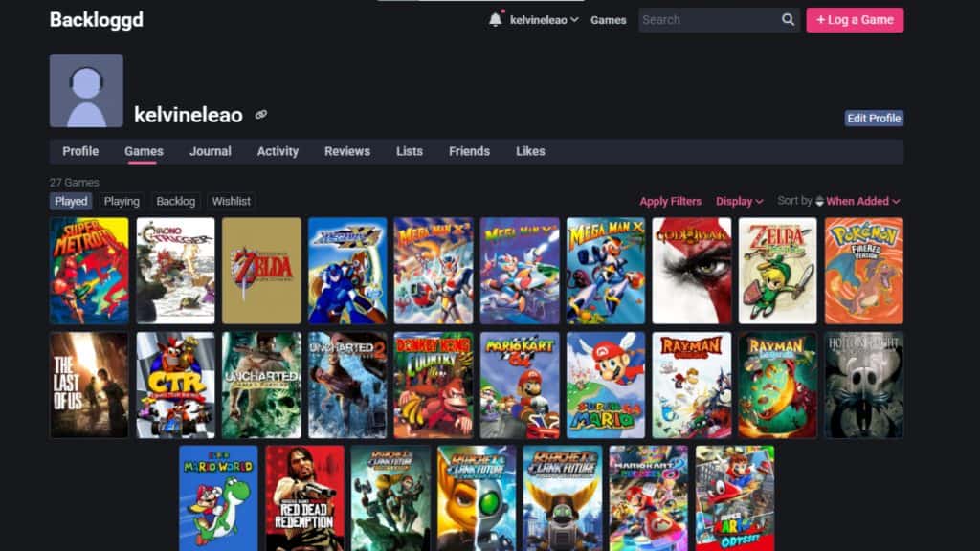
Task: Click the notification bell icon
Action: (495, 19)
